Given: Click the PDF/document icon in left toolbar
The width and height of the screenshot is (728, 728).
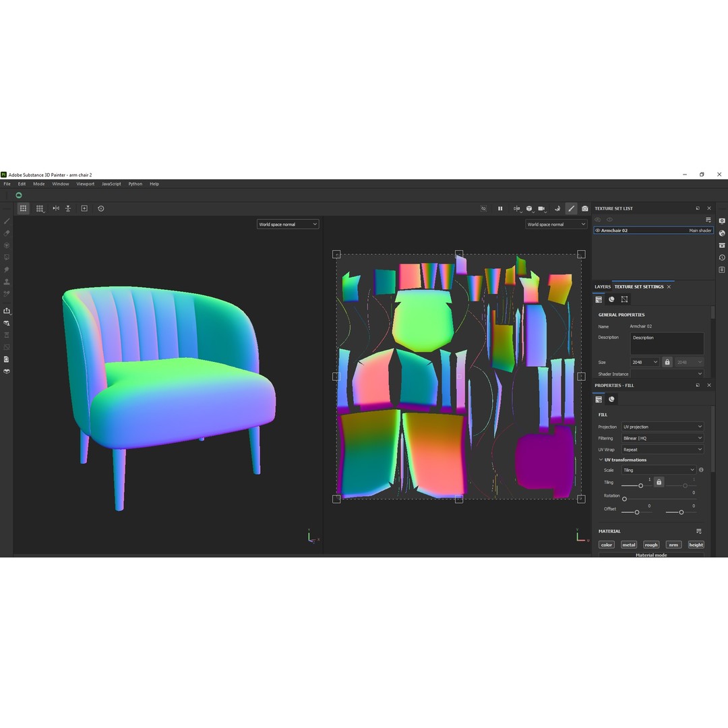Looking at the screenshot, I should click(x=7, y=359).
